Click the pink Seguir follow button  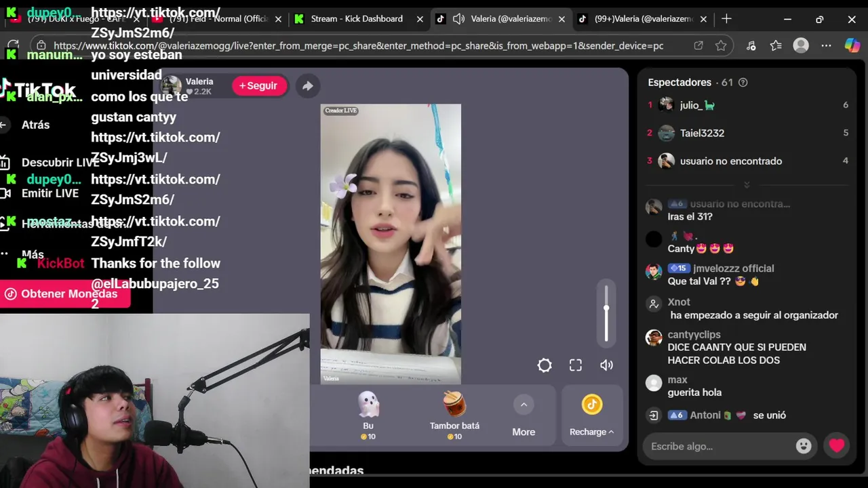click(x=258, y=86)
